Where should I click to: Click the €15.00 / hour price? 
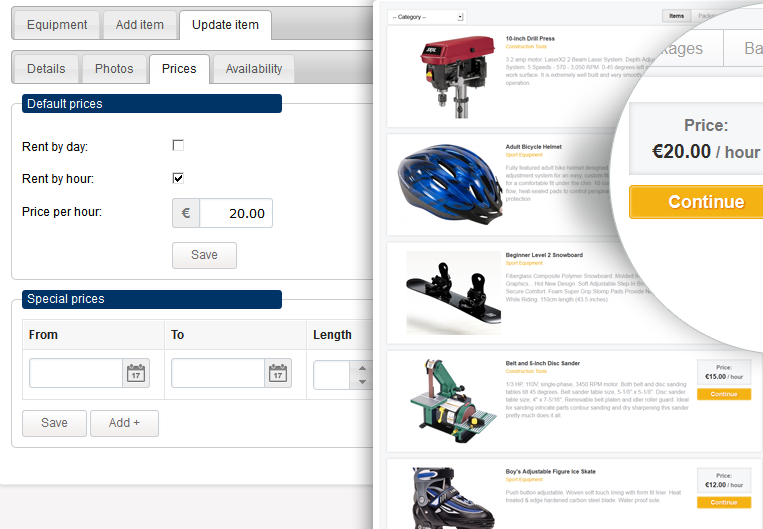point(724,377)
